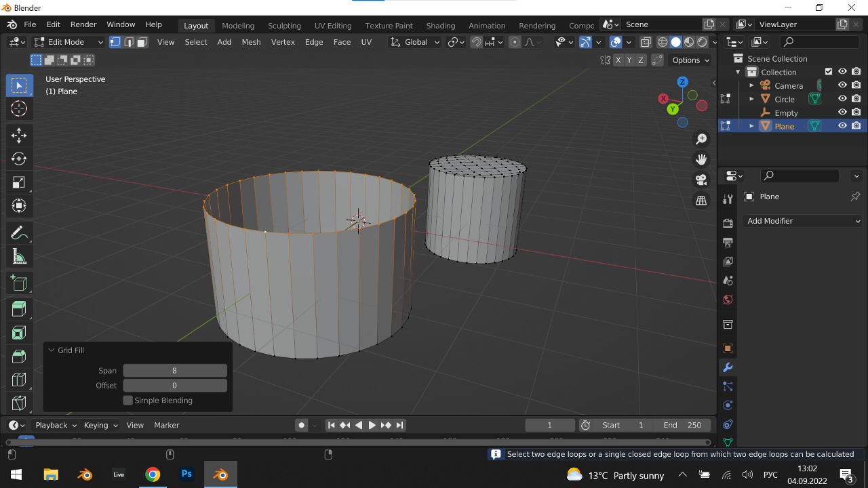The height and width of the screenshot is (488, 868).
Task: Pin the Plane properties panel
Action: tap(855, 197)
